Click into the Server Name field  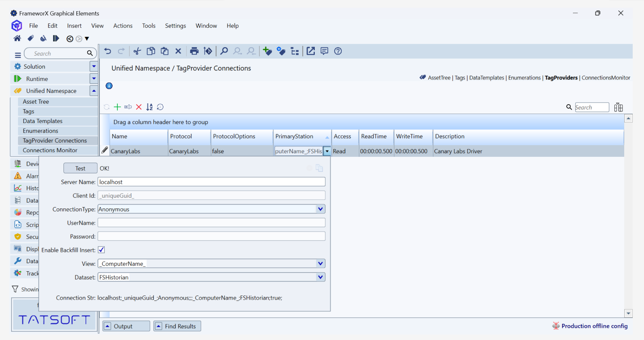pos(211,182)
